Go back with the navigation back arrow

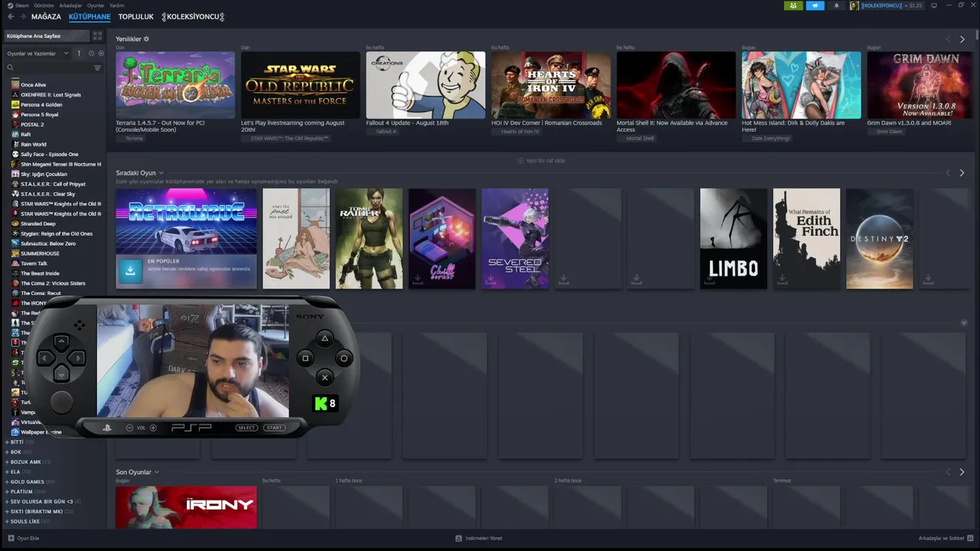[10, 16]
